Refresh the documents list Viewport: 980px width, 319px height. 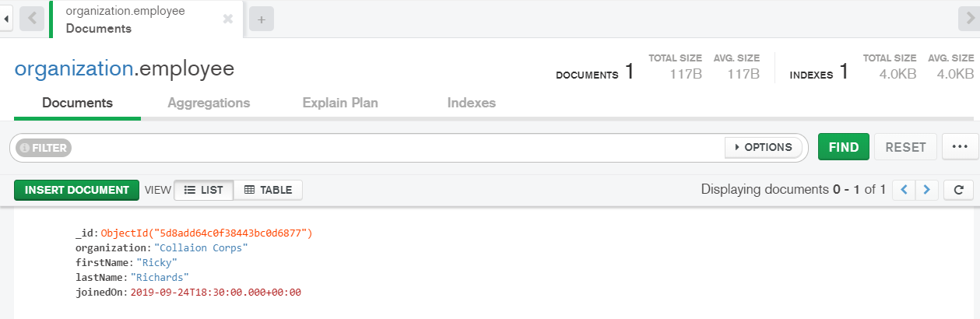(x=958, y=190)
